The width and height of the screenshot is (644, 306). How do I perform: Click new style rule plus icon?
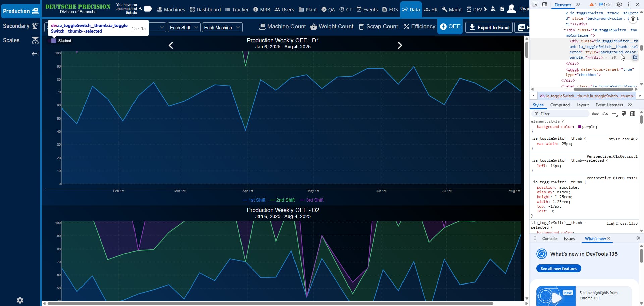coord(614,114)
